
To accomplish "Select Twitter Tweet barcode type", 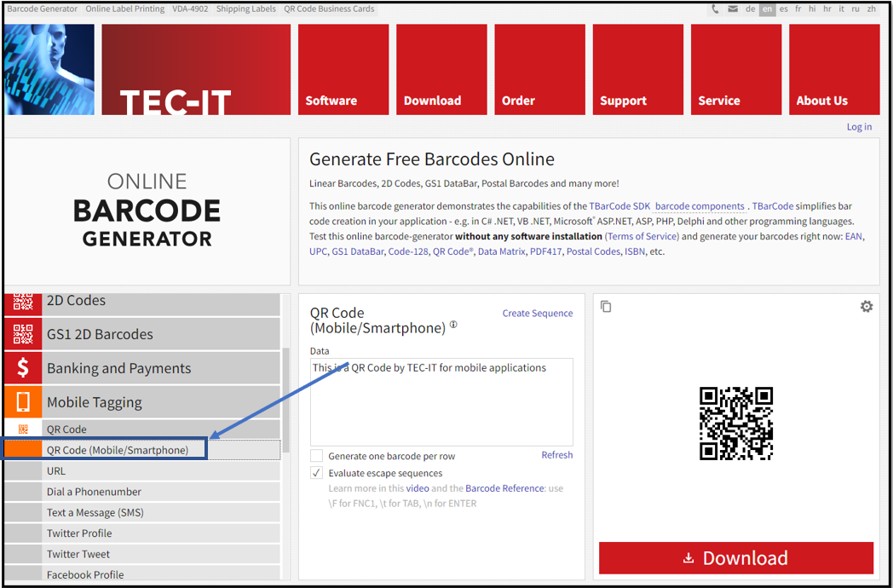I will [x=142, y=554].
